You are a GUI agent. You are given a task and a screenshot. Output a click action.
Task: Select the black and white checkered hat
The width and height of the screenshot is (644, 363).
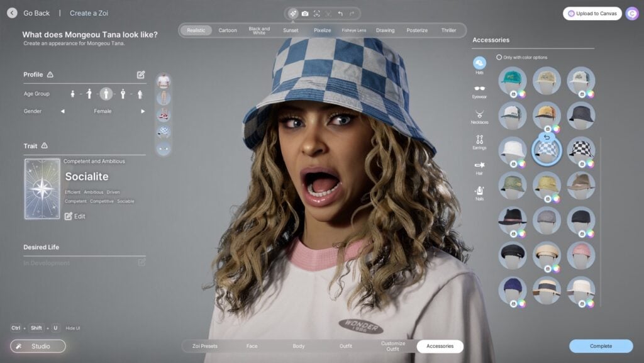click(x=580, y=148)
